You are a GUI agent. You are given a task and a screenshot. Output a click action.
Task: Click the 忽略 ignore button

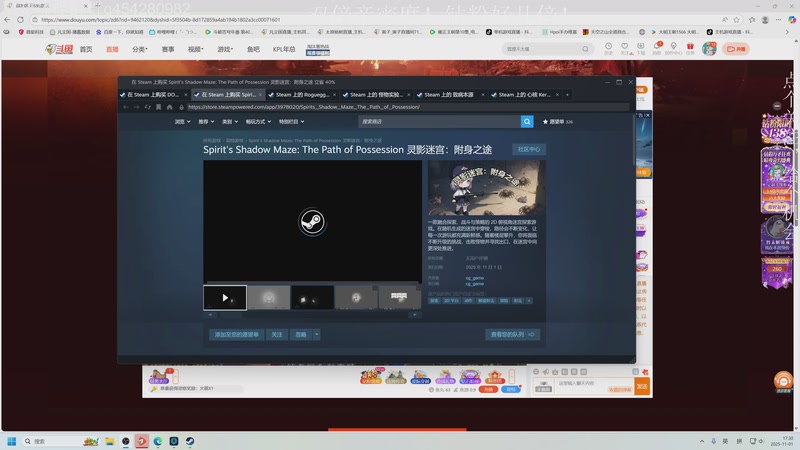tap(301, 335)
